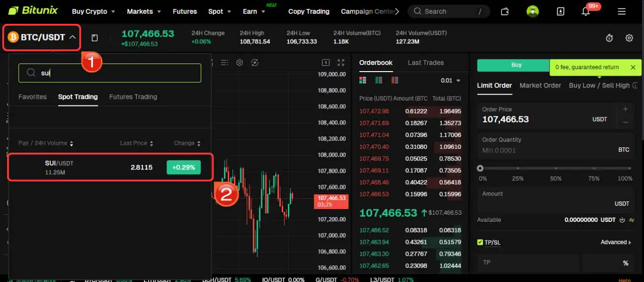Click the chart layout box icon
Image resolution: width=644 pixels, height=282 pixels.
point(326,63)
